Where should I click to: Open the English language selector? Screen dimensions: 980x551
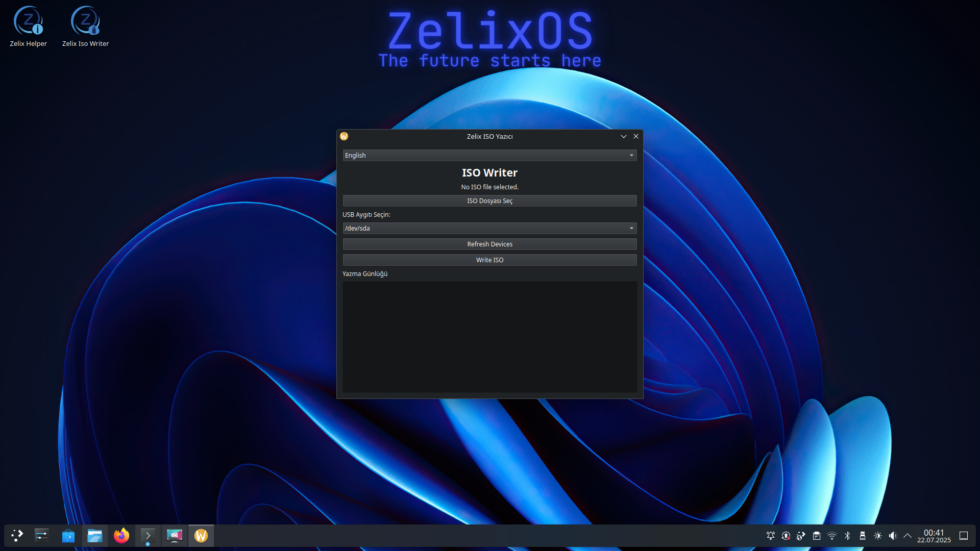489,155
